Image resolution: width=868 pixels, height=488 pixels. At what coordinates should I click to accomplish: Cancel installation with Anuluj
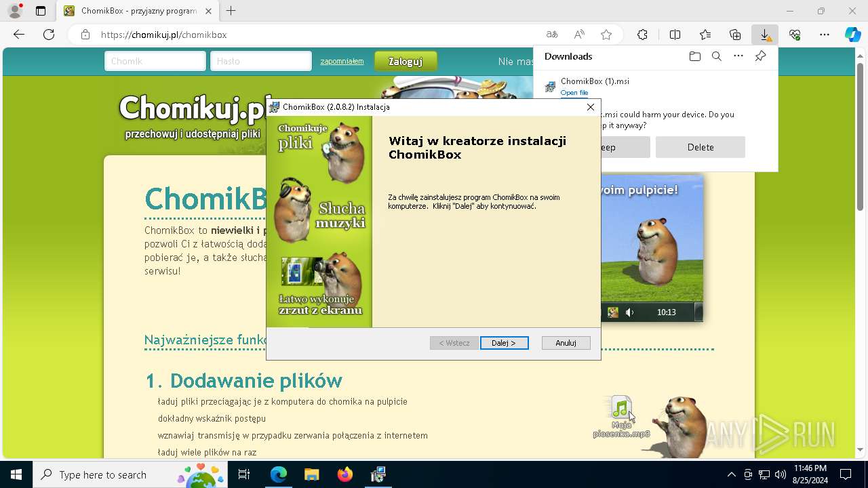point(566,343)
